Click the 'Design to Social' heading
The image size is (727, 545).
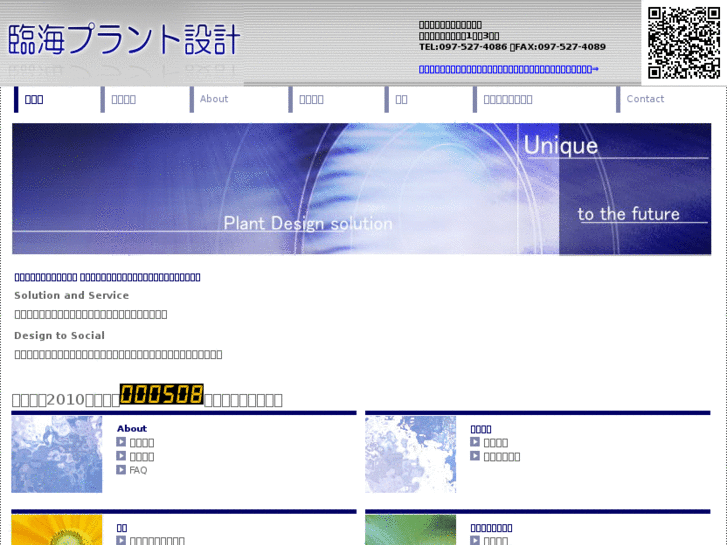(59, 335)
